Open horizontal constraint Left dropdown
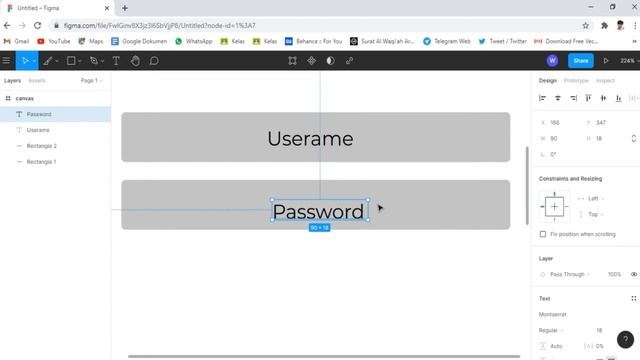Screen dimensions: 640x360 (x=596, y=198)
